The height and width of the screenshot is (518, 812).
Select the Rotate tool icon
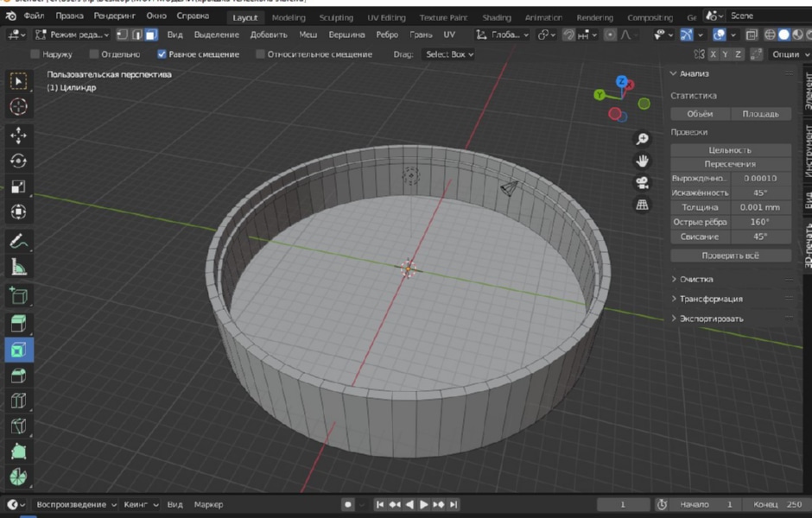point(19,161)
